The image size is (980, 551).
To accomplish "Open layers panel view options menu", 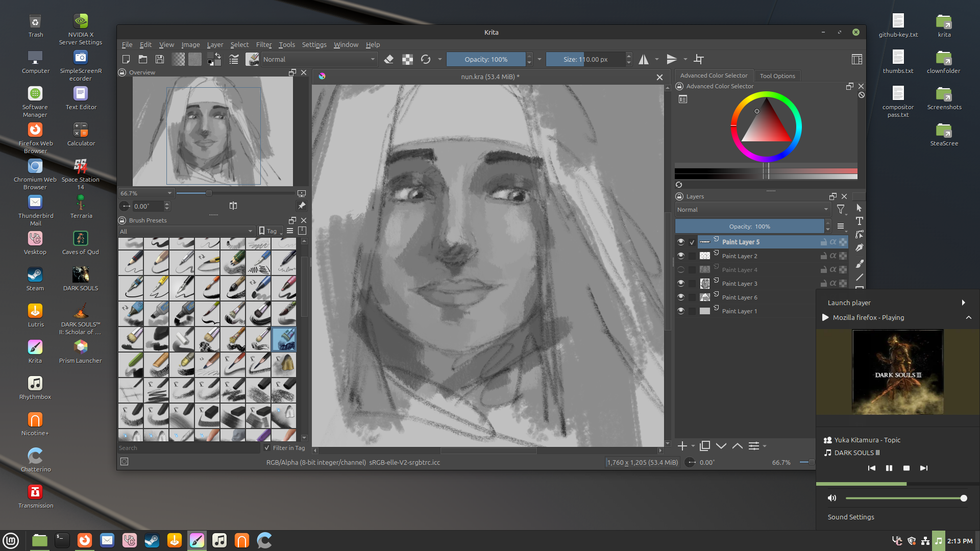I will click(x=841, y=226).
